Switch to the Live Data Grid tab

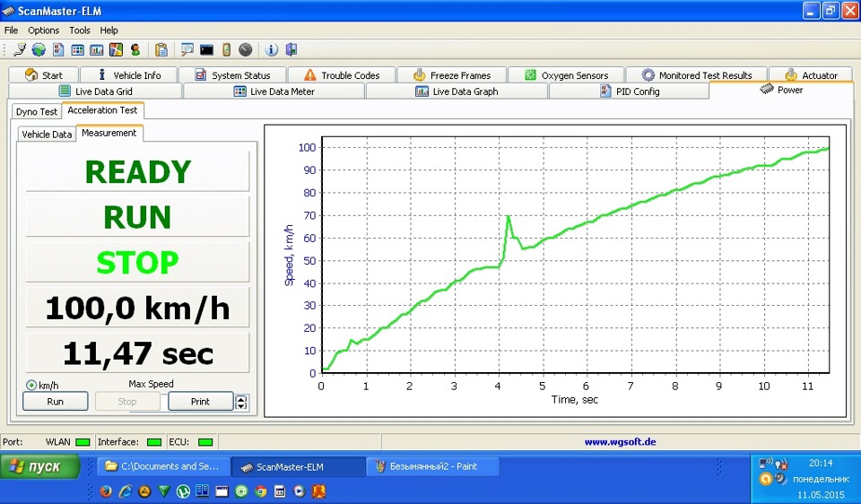(95, 91)
